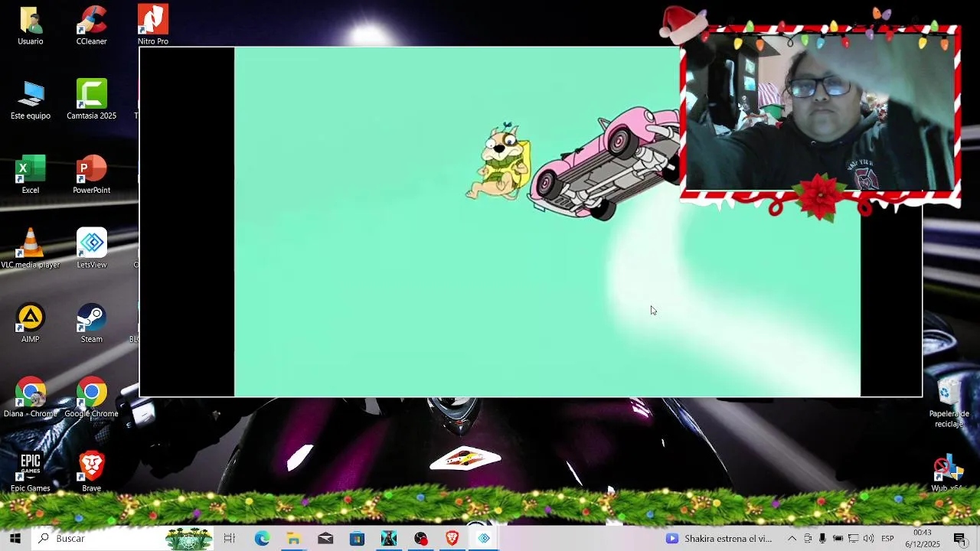Launch VLC media player
Image resolution: width=980 pixels, height=551 pixels.
[31, 249]
